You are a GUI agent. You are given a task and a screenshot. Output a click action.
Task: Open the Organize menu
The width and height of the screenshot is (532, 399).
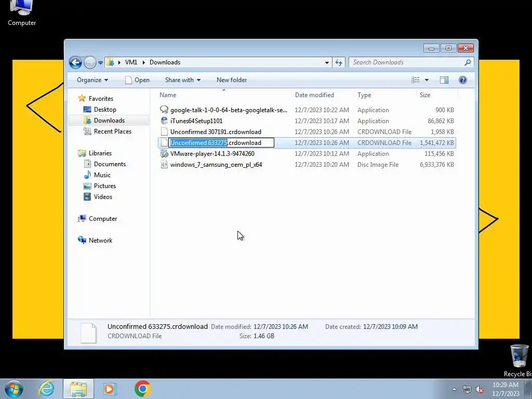point(92,80)
